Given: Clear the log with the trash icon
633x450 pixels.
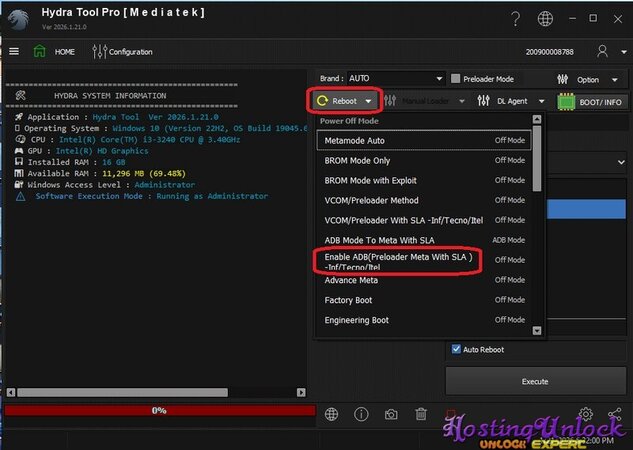Looking at the screenshot, I should 421,414.
